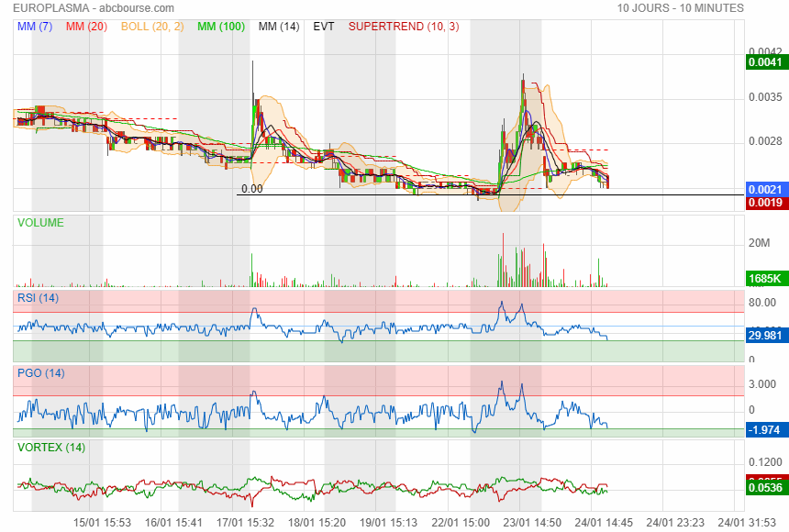
Task: Click the 0.0035 price axis label
Action: click(x=765, y=97)
